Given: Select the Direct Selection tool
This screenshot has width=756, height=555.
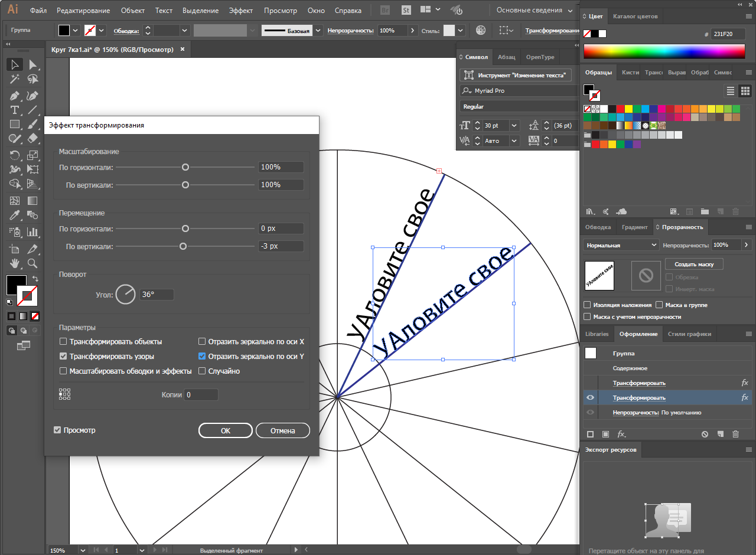Looking at the screenshot, I should [32, 64].
